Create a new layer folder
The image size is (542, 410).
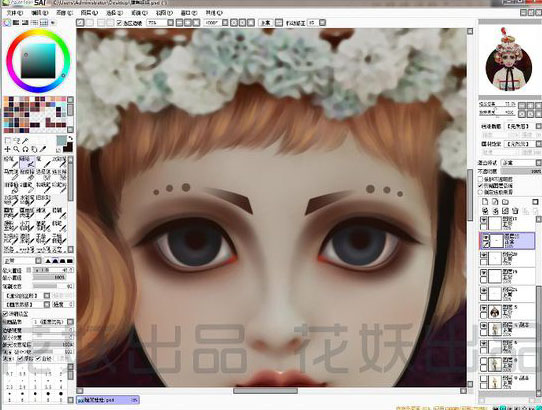(505, 202)
